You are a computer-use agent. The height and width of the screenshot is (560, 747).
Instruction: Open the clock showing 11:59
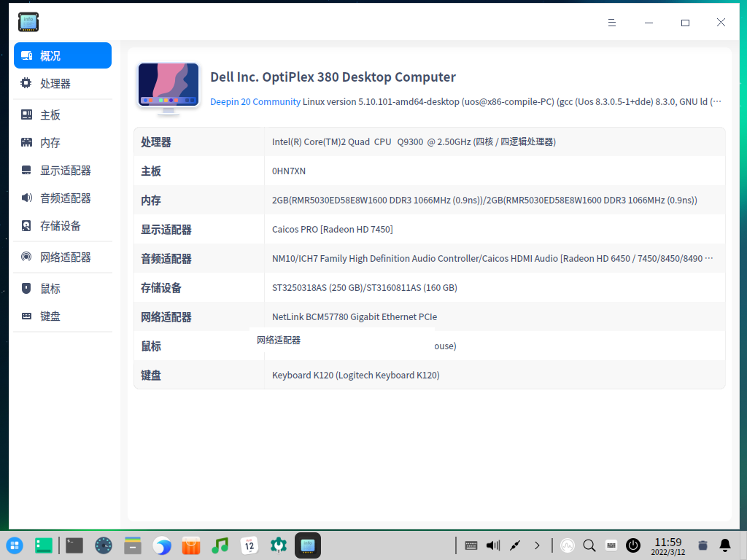668,546
